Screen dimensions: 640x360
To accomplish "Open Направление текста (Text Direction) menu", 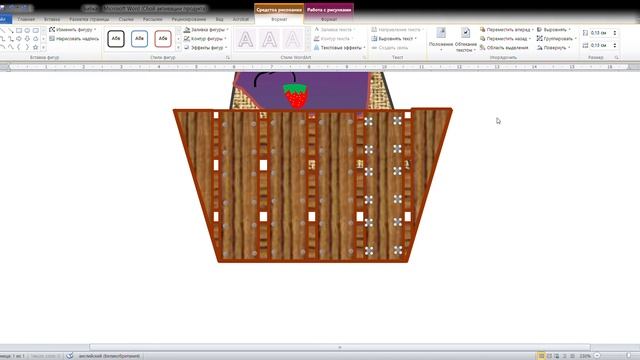I will click(398, 30).
